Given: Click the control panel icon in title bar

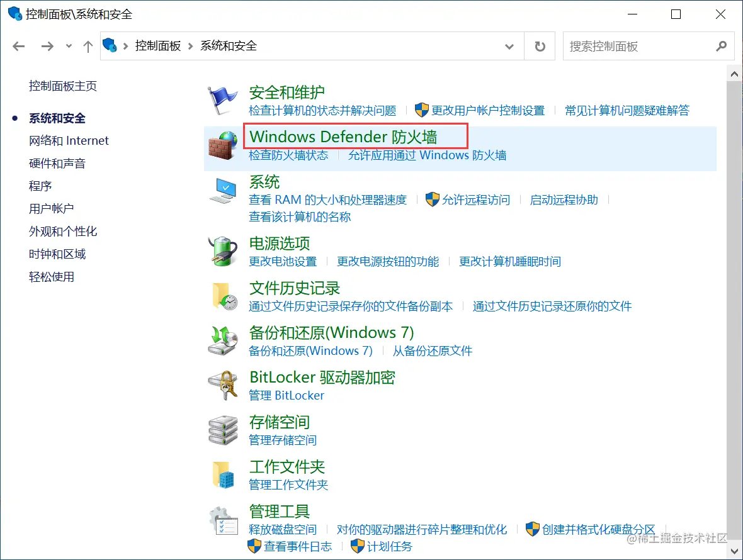Looking at the screenshot, I should point(15,14).
